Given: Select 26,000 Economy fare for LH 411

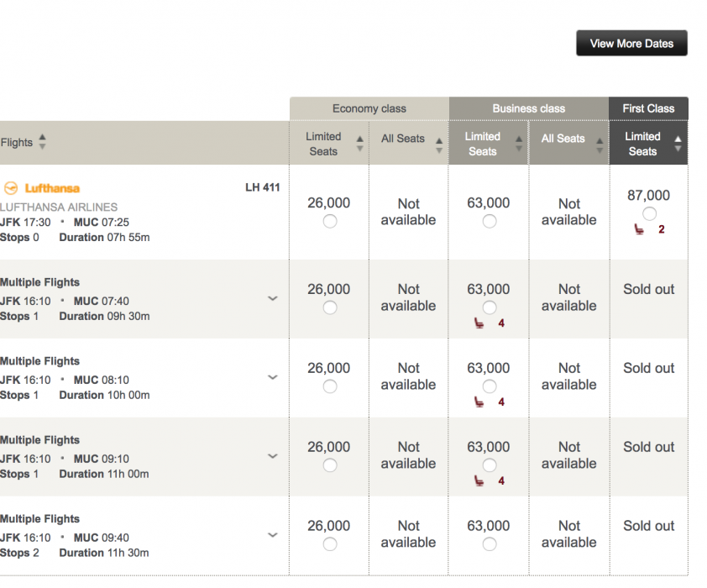Looking at the screenshot, I should pyautogui.click(x=330, y=221).
